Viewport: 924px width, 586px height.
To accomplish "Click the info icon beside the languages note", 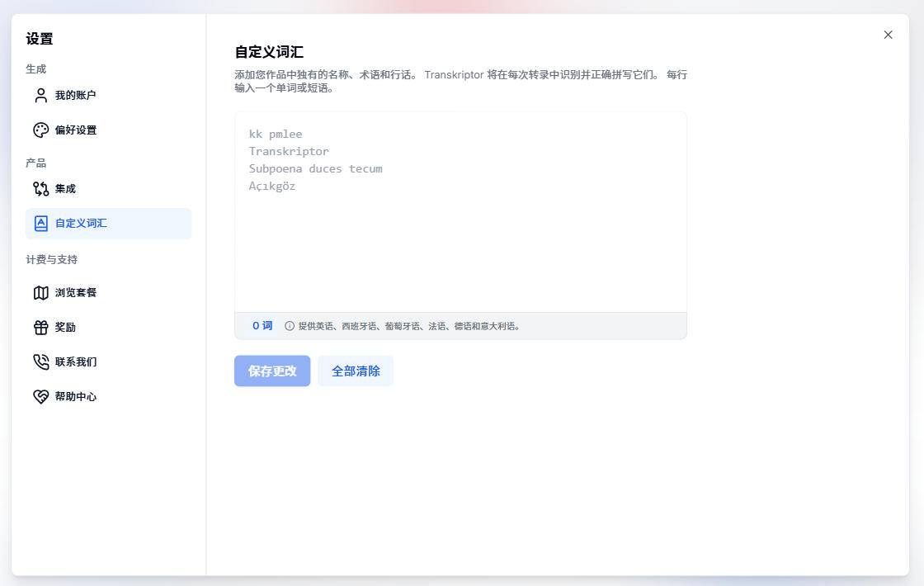I will click(290, 326).
